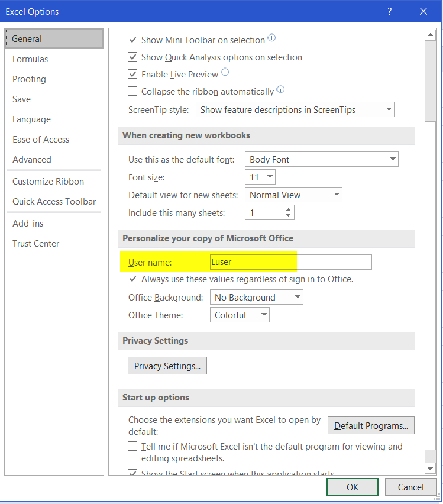Open the ScreenTip style dropdown
Image resolution: width=443 pixels, height=504 pixels.
[x=295, y=109]
